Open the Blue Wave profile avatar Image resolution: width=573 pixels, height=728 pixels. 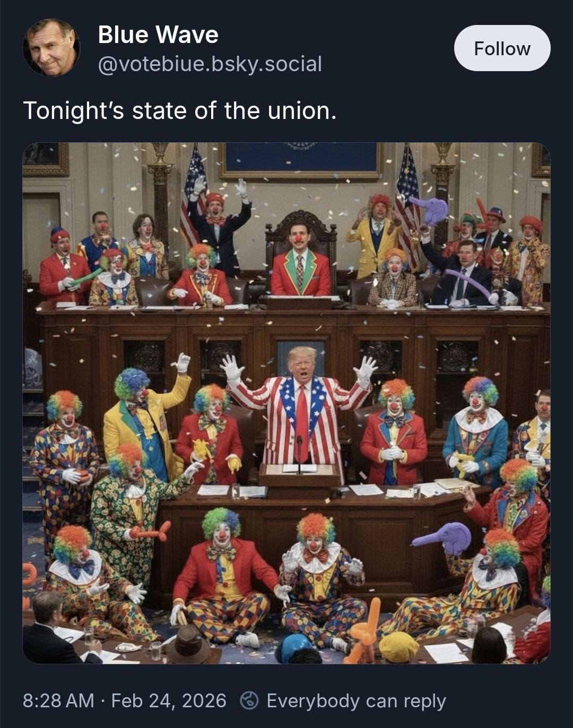pos(51,48)
